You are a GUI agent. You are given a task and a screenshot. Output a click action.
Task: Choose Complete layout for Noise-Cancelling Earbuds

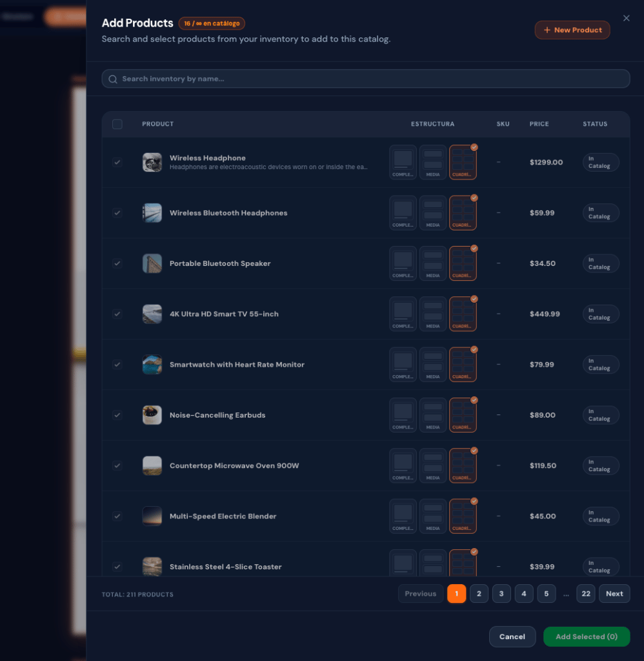pos(403,415)
